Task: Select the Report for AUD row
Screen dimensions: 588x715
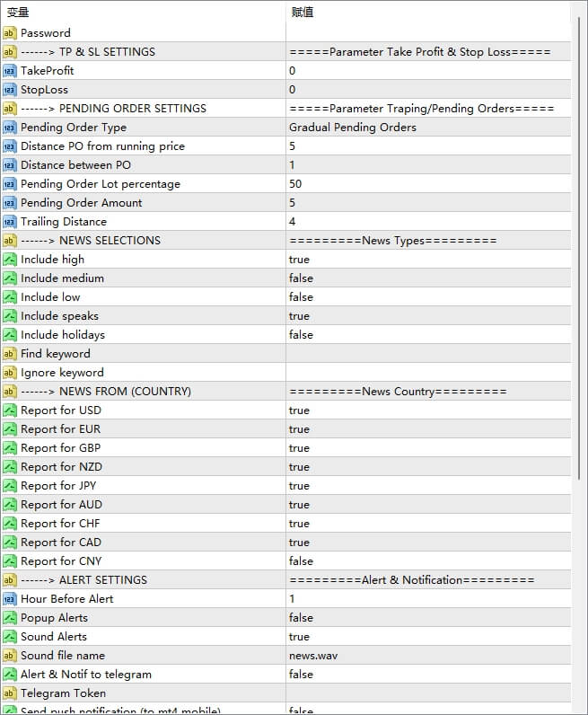Action: pyautogui.click(x=286, y=504)
